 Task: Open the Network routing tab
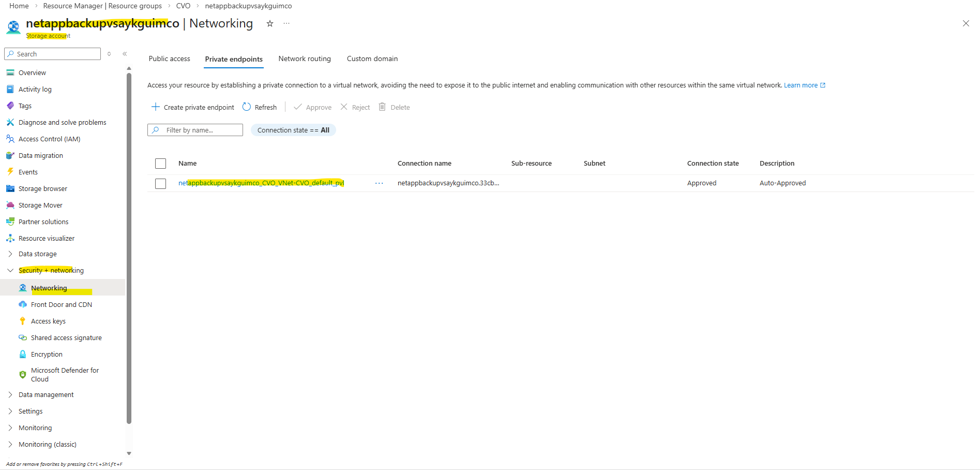[305, 58]
